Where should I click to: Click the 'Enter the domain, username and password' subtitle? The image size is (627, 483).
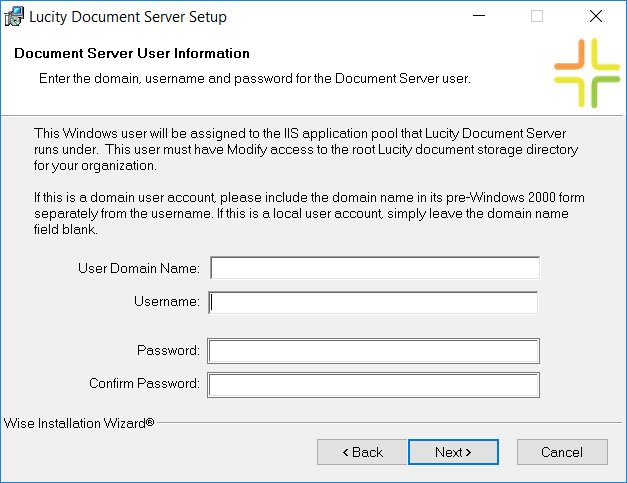[x=255, y=78]
